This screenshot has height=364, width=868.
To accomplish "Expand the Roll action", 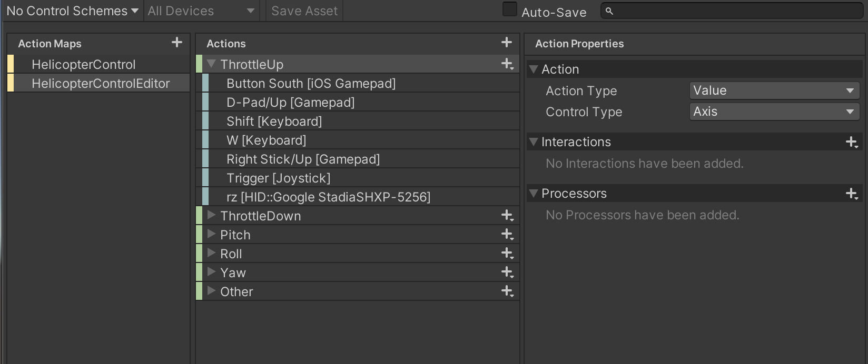I will tap(212, 254).
